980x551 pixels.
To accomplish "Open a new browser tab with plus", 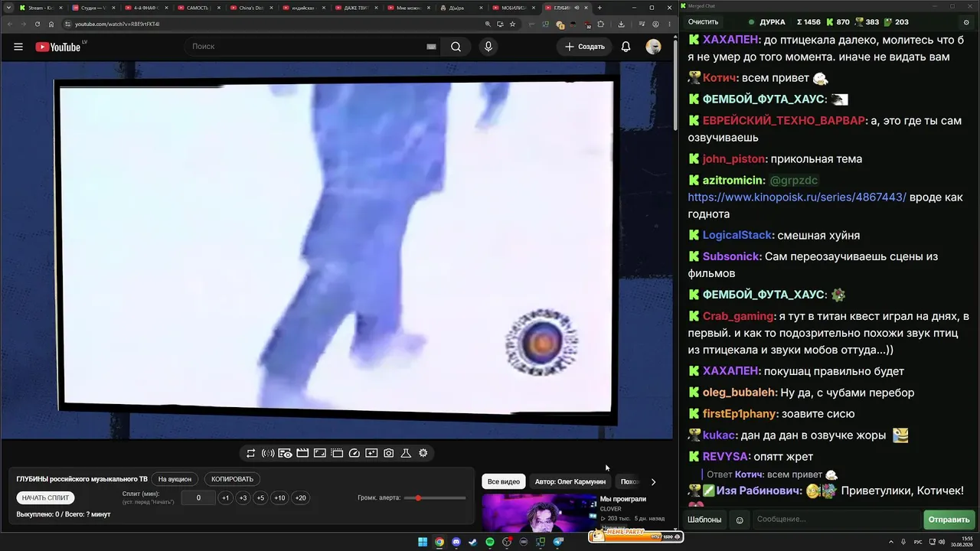I will coord(599,8).
